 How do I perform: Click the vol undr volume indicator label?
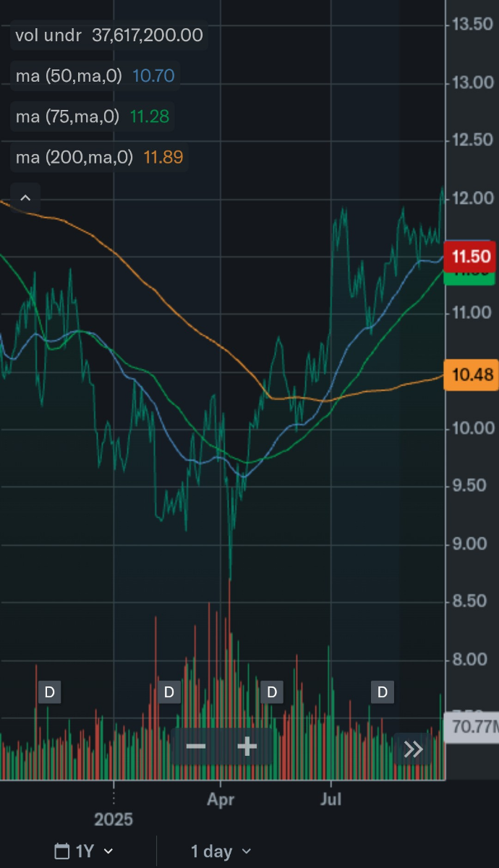point(108,35)
